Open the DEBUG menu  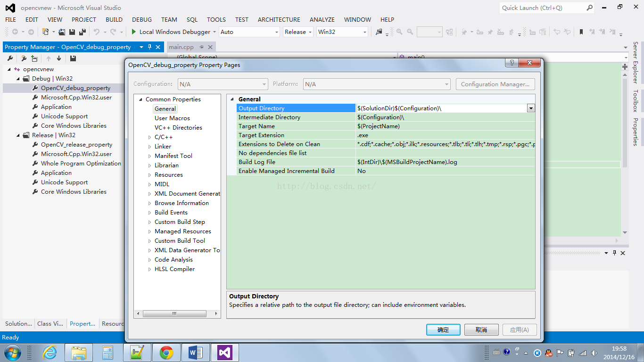pyautogui.click(x=142, y=19)
